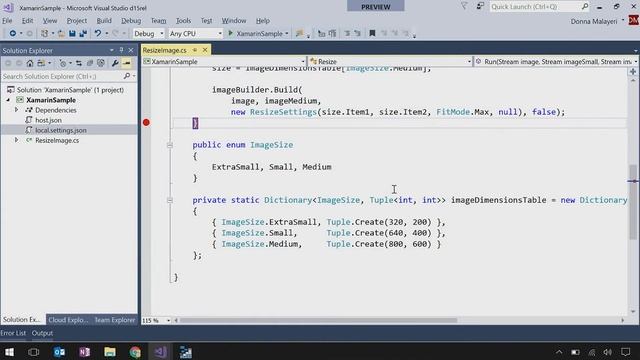Click the feedback notifications flag icon
The height and width of the screenshot is (360, 640).
pyautogui.click(x=464, y=6)
